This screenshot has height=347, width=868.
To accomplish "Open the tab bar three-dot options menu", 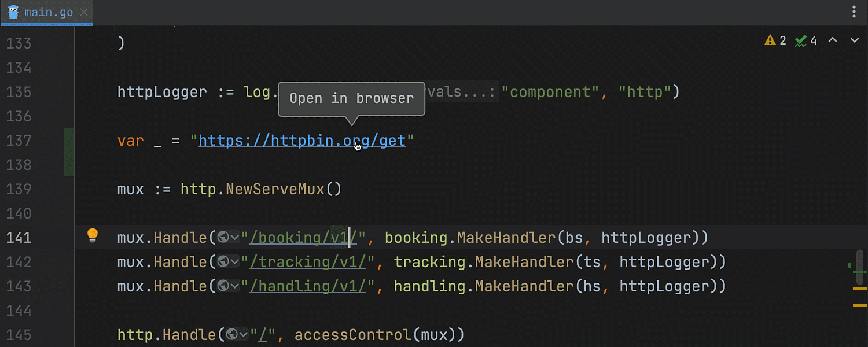I will point(855,12).
